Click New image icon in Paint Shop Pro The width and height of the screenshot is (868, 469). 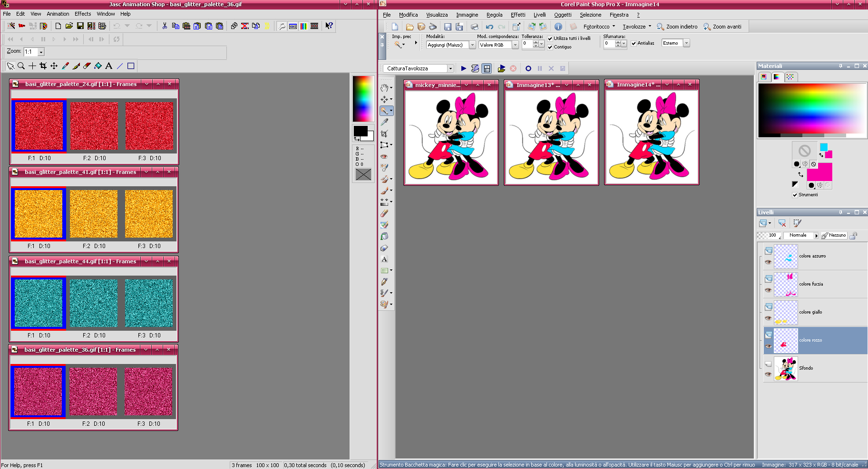395,27
